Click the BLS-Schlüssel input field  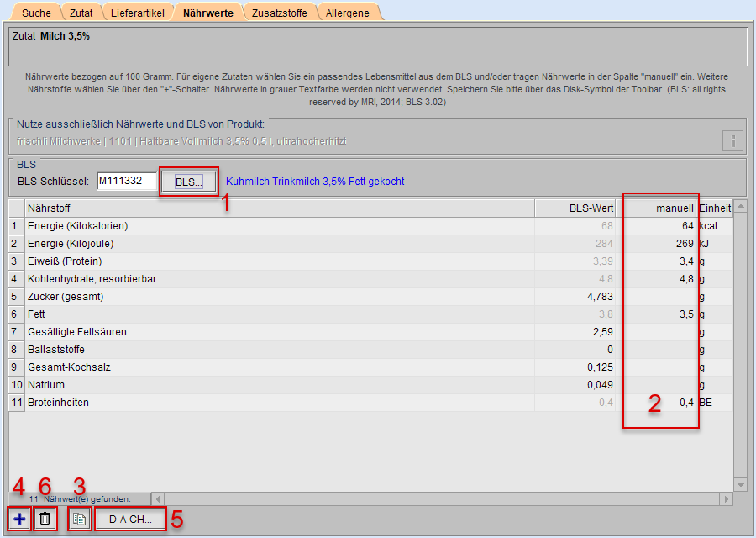126,182
